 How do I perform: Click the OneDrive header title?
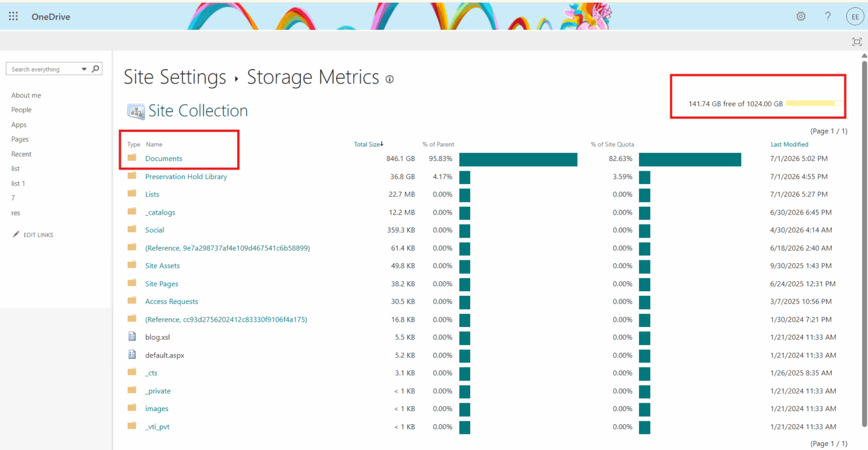tap(51, 17)
